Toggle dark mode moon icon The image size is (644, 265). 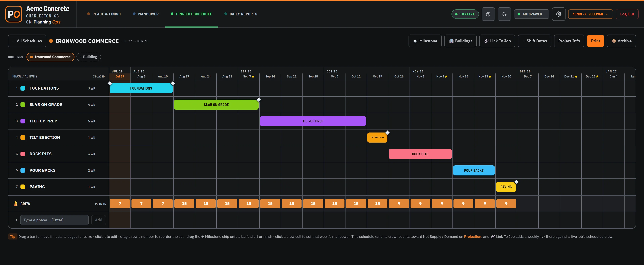tap(504, 14)
